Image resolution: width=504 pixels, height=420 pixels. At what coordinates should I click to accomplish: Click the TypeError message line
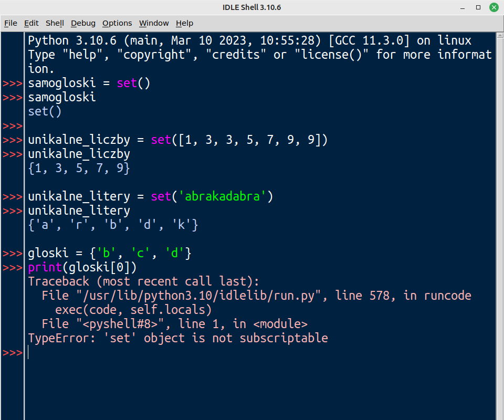pyautogui.click(x=177, y=338)
